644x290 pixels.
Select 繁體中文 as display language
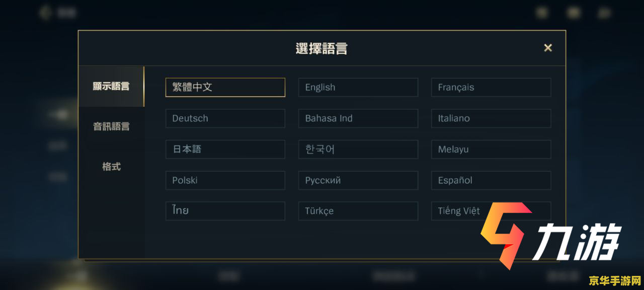click(x=225, y=87)
